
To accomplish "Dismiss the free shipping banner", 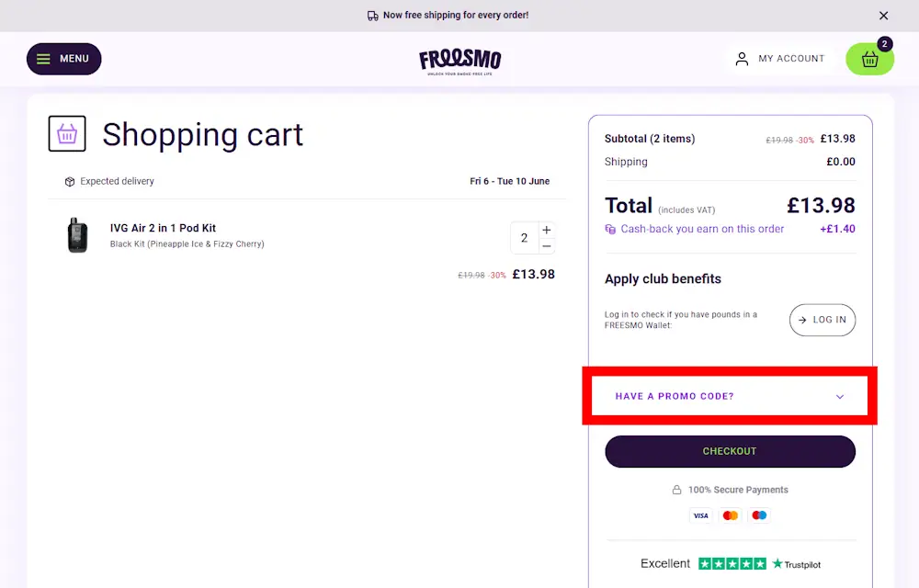I will tap(883, 15).
